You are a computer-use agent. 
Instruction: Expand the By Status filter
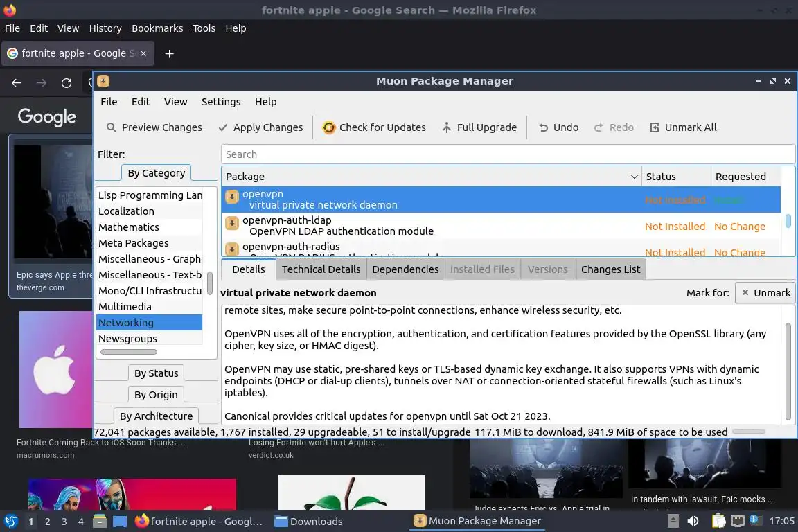(157, 373)
